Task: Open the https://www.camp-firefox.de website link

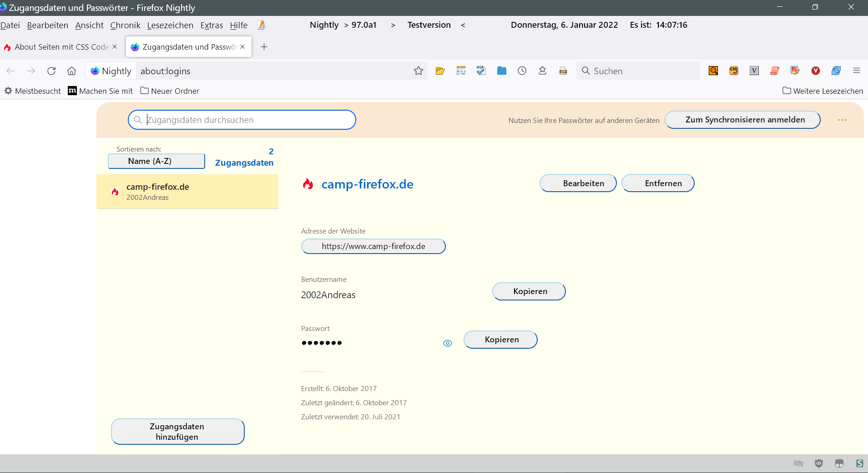Action: pos(373,246)
